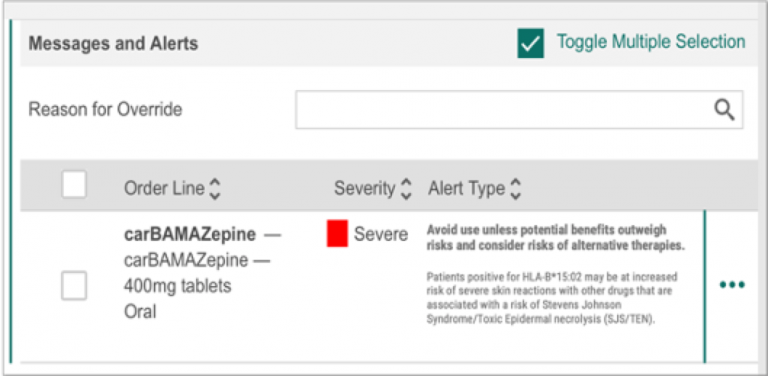The width and height of the screenshot is (768, 376).
Task: Click the red Severe severity swatch
Action: tap(337, 234)
